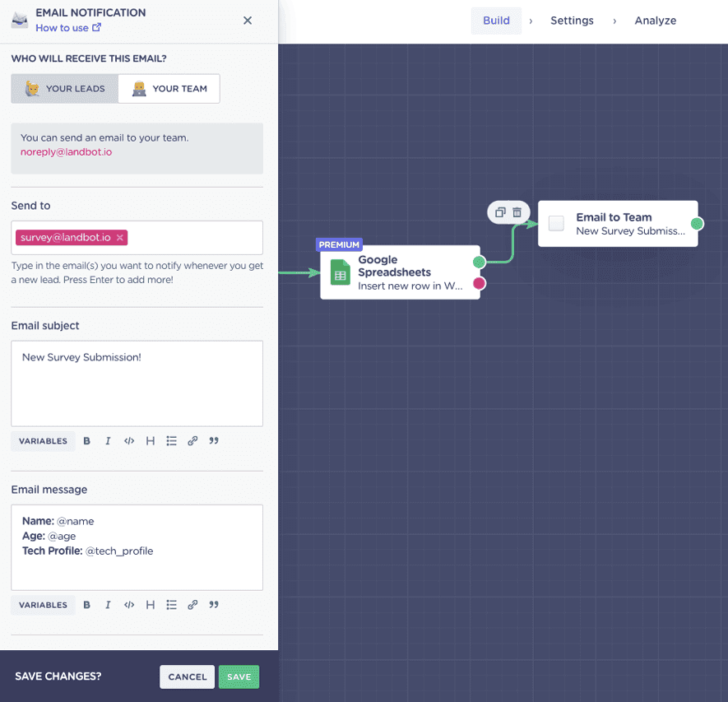Open the Analyze tab
This screenshot has width=728, height=702.
(655, 20)
